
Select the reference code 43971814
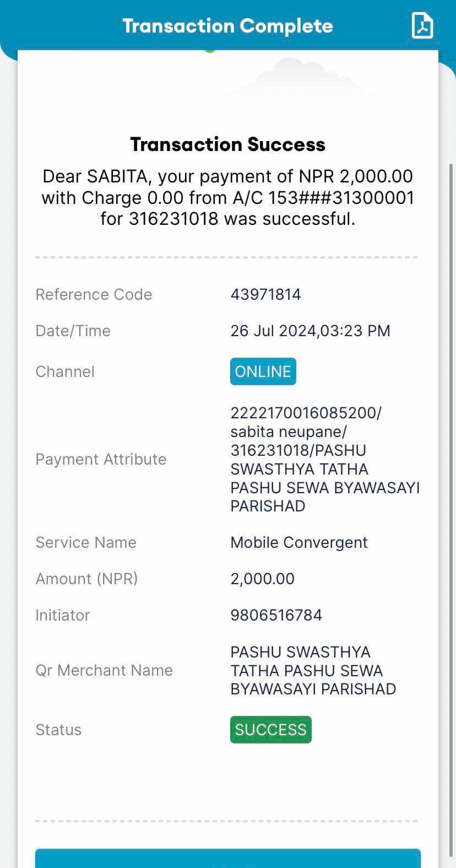point(266,294)
